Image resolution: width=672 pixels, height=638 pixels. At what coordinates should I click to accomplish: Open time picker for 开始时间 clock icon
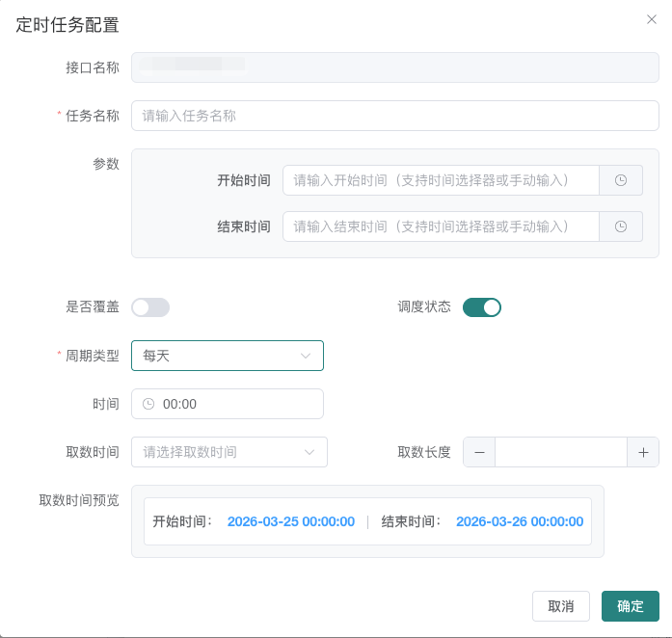click(621, 180)
